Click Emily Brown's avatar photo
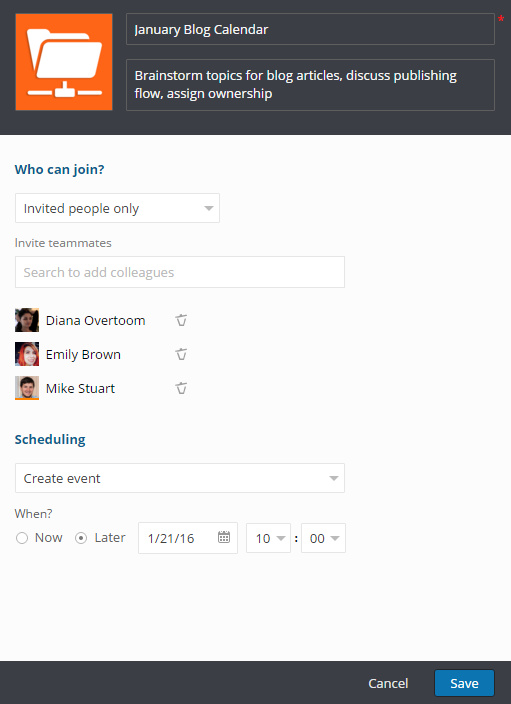 point(27,354)
